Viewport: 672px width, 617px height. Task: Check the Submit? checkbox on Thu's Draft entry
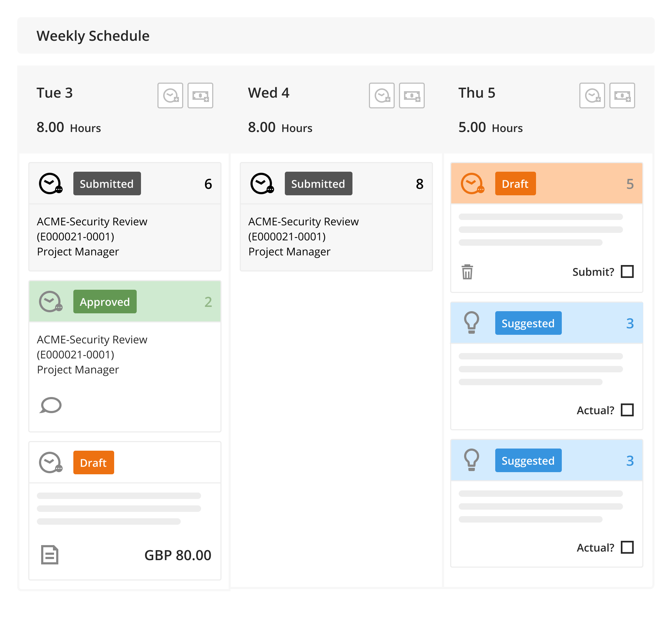[x=628, y=272]
